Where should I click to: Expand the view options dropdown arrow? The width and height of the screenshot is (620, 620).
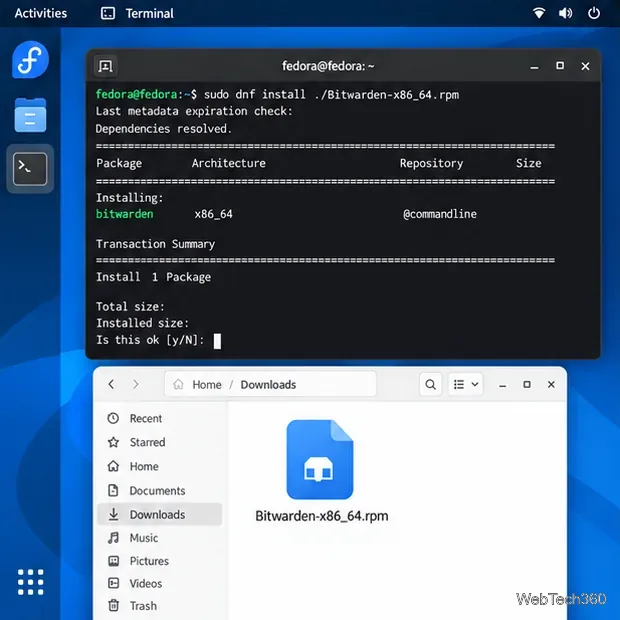[x=475, y=384]
